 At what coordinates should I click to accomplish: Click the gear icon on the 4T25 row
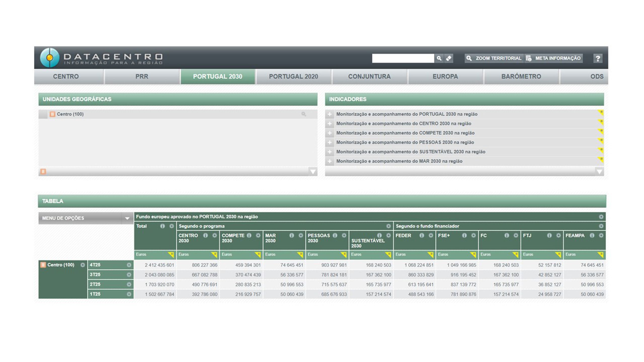(129, 265)
